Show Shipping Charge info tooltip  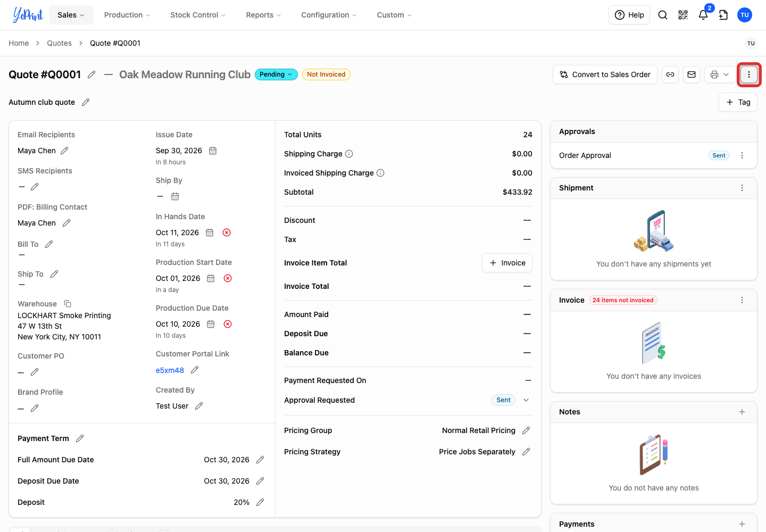(349, 154)
